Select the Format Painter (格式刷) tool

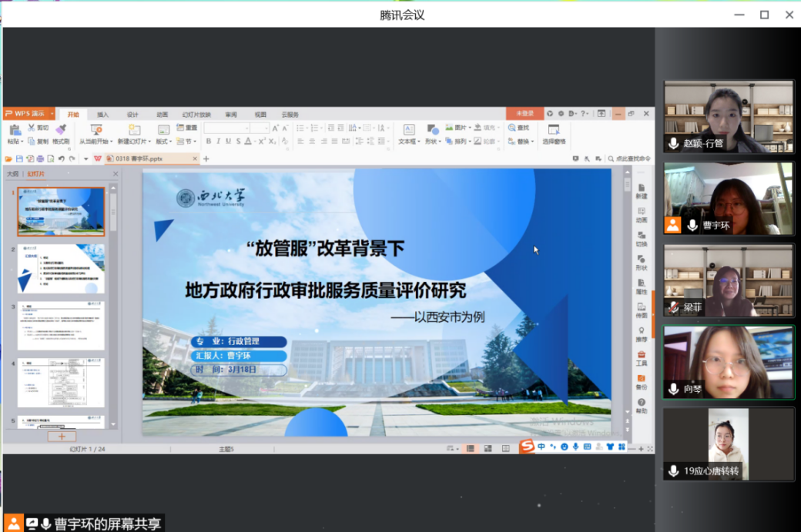(61, 133)
